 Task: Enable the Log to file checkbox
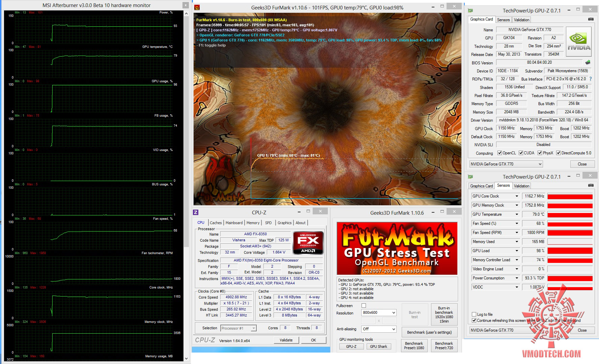(474, 314)
